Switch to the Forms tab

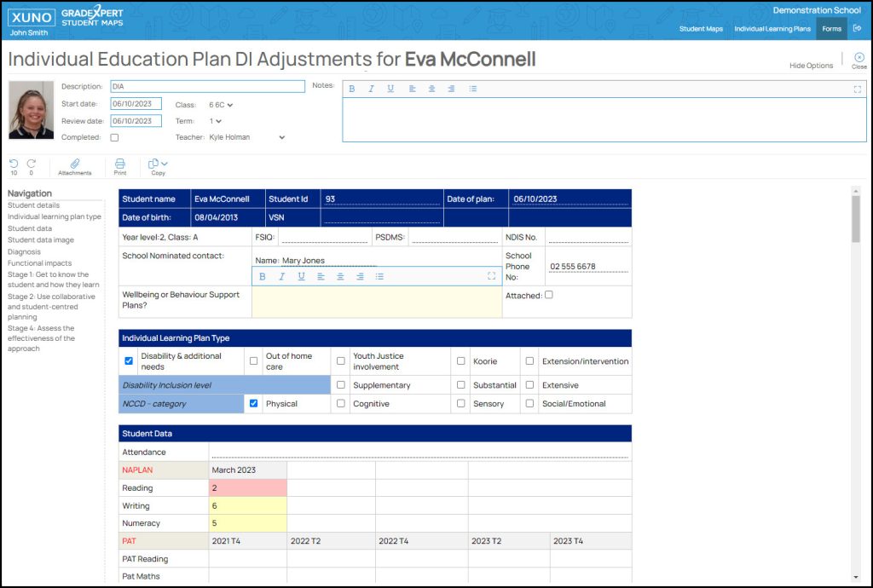tap(832, 29)
